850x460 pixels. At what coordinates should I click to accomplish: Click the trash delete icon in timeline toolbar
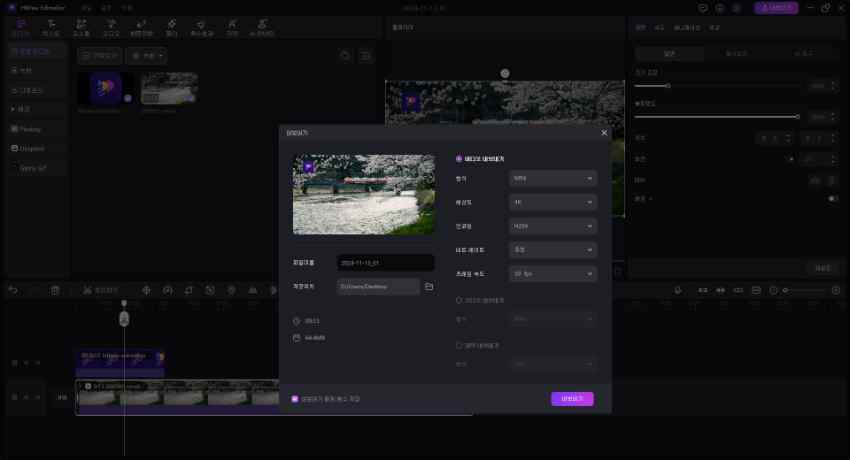(x=55, y=290)
